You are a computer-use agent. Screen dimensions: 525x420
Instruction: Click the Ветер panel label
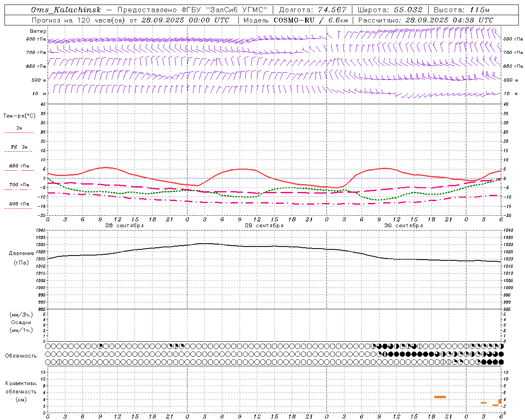38,31
